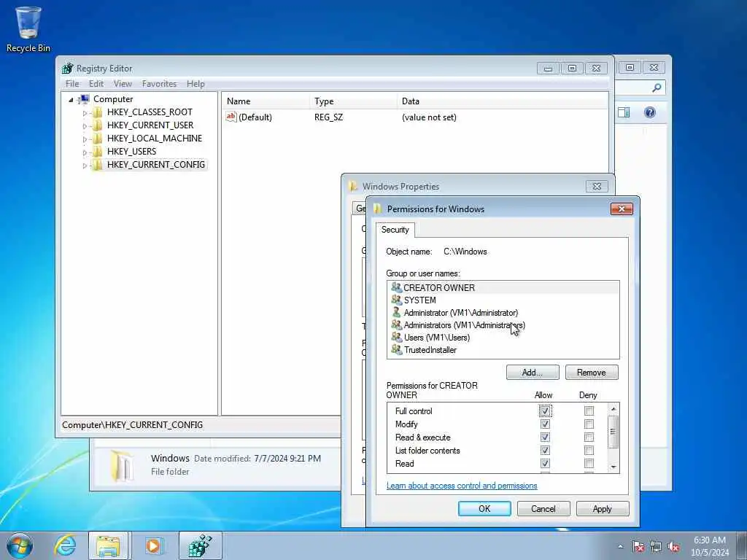
Task: Open Windows Explorer taskbar button
Action: click(108, 545)
